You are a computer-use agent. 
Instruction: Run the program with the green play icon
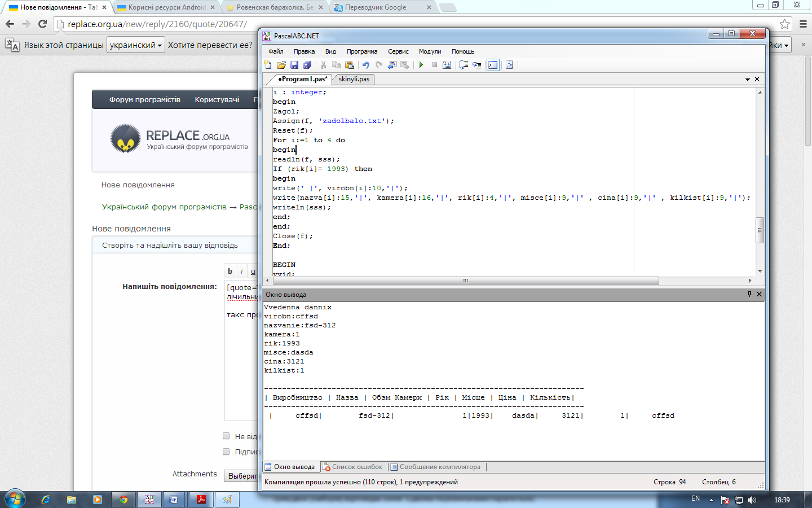(421, 65)
